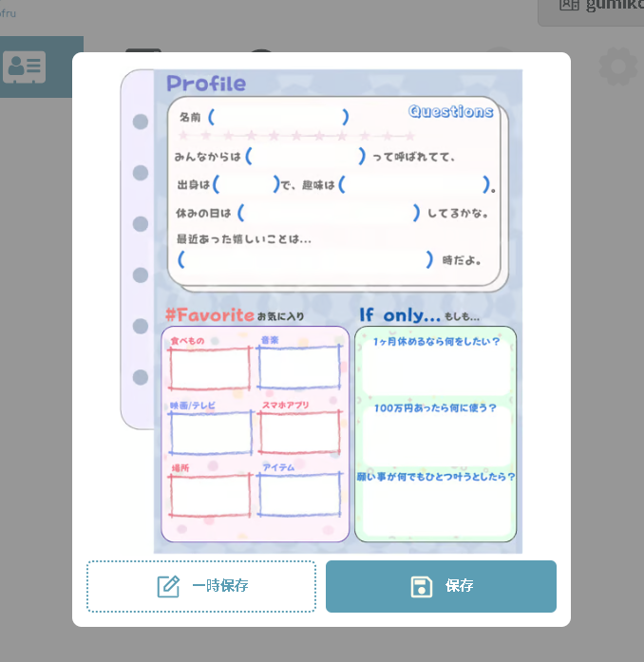Image resolution: width=644 pixels, height=662 pixels.
Task: Click the gumiko user account button
Action: click(x=596, y=8)
